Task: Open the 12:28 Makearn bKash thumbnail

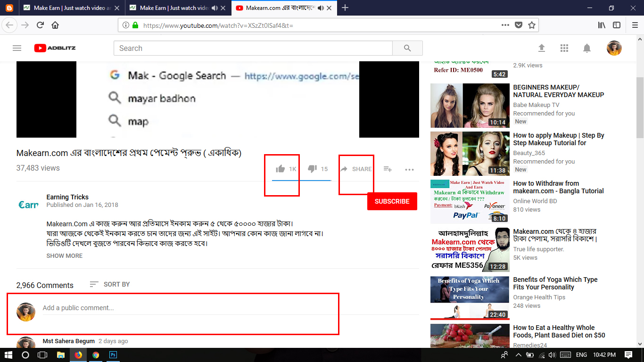Action: click(470, 250)
